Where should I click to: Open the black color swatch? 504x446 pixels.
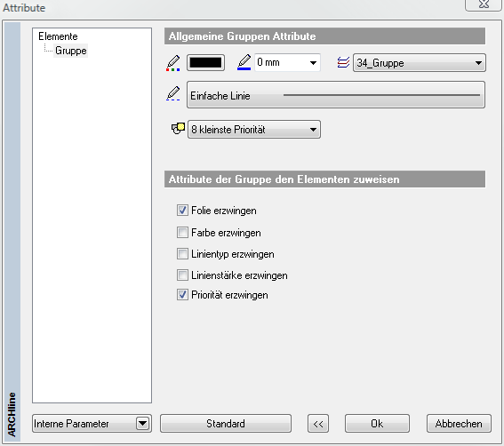(205, 62)
